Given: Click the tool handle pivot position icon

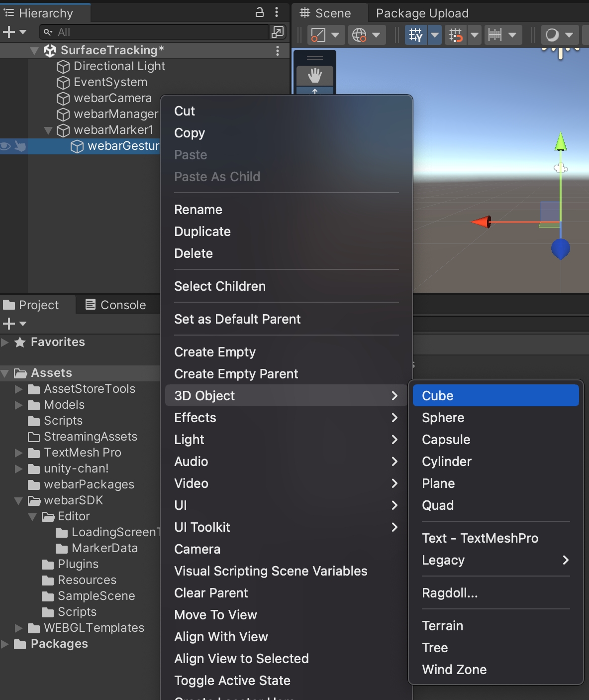Looking at the screenshot, I should (x=318, y=35).
